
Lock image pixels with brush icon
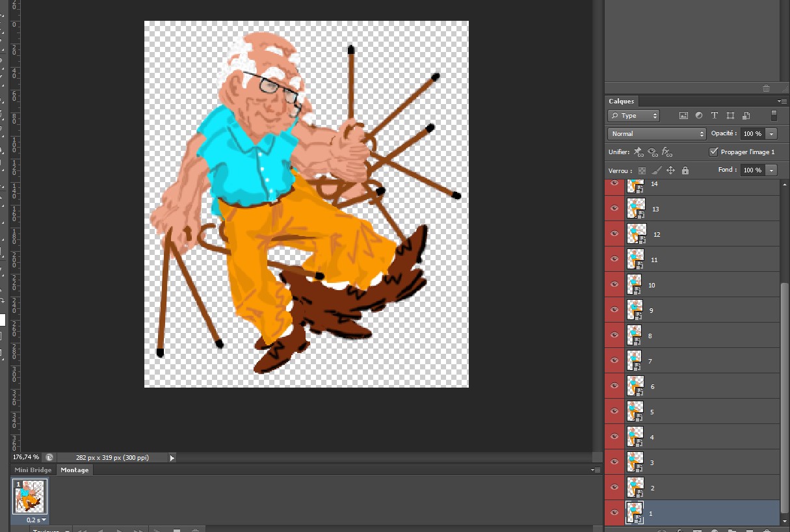pos(656,170)
